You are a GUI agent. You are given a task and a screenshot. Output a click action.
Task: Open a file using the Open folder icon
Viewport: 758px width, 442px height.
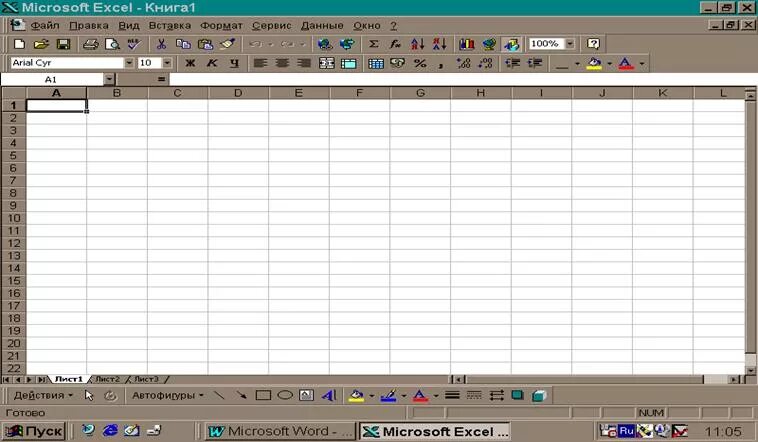42,44
